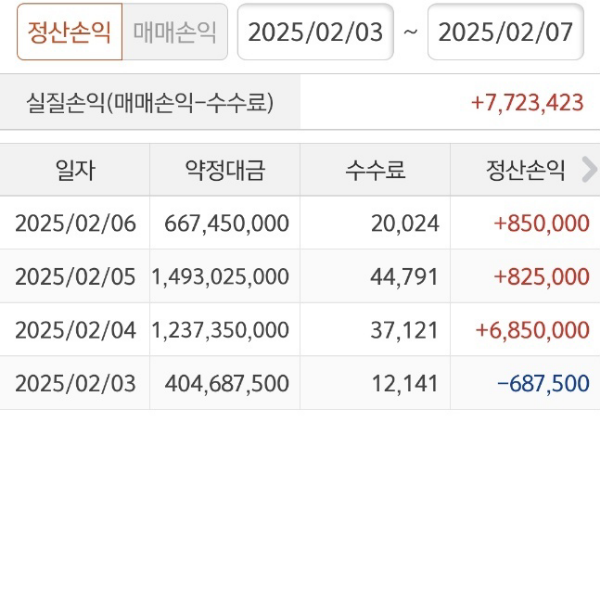Image resolution: width=600 pixels, height=600 pixels.
Task: Click the 수수료 column header
Action: [375, 170]
